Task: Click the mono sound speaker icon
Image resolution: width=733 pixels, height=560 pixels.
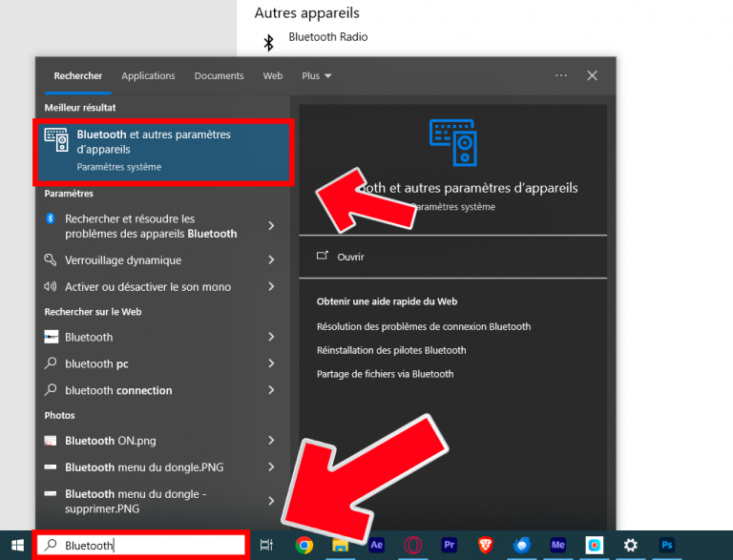Action: click(50, 286)
